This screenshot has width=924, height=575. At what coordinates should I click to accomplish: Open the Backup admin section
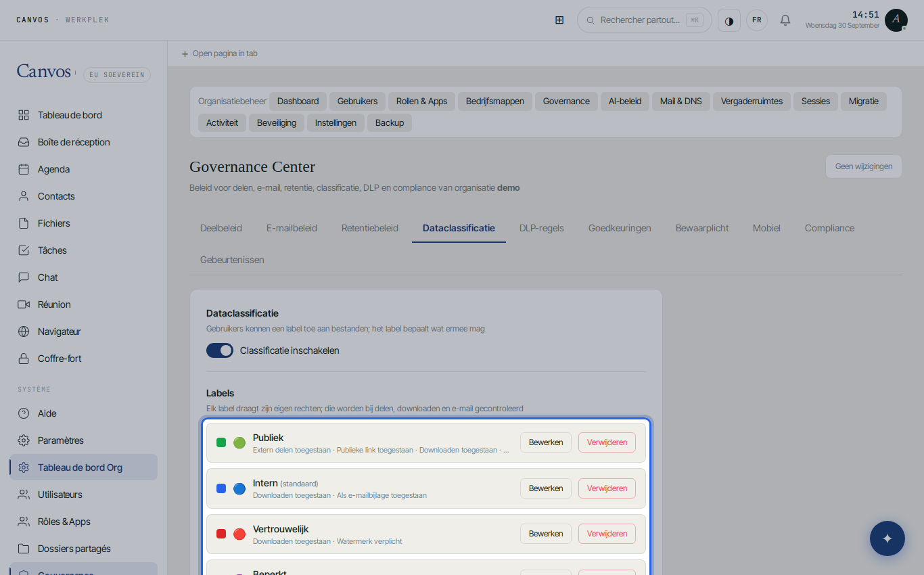[390, 123]
